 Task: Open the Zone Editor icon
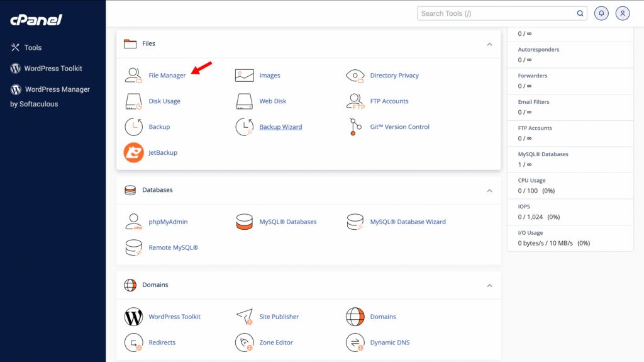(x=245, y=342)
